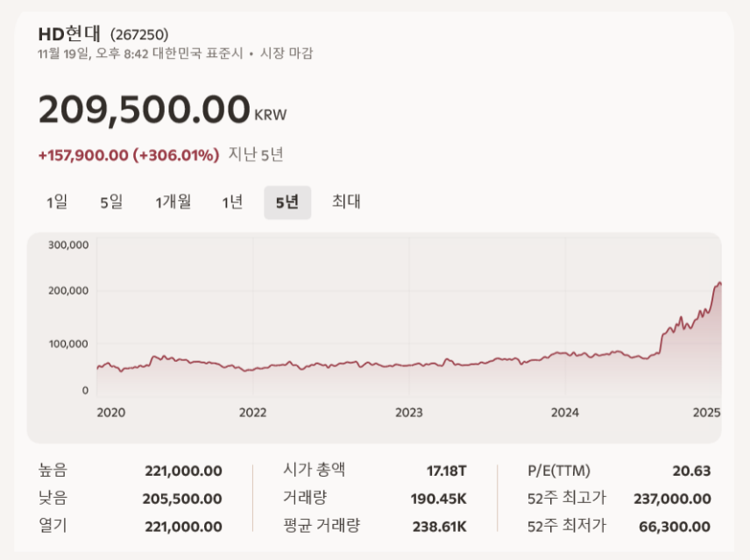Click the 낮음 label
Screen dimensions: 750x560
click(53, 498)
